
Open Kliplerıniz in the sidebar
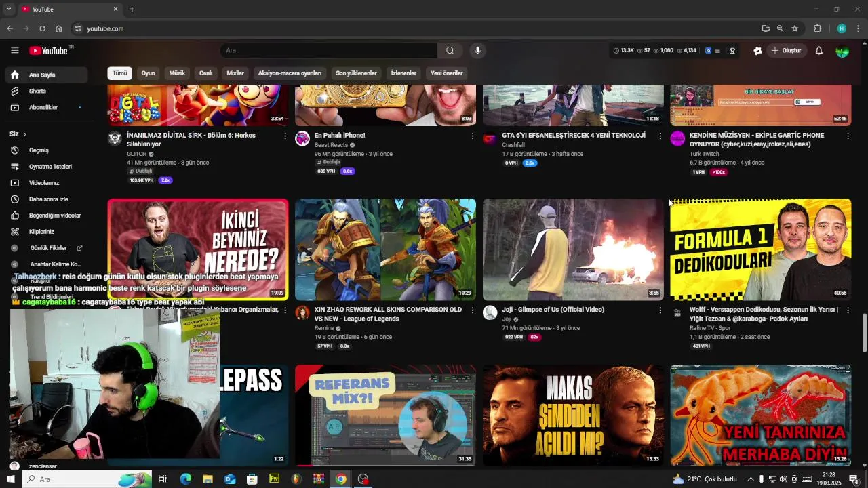[46, 232]
